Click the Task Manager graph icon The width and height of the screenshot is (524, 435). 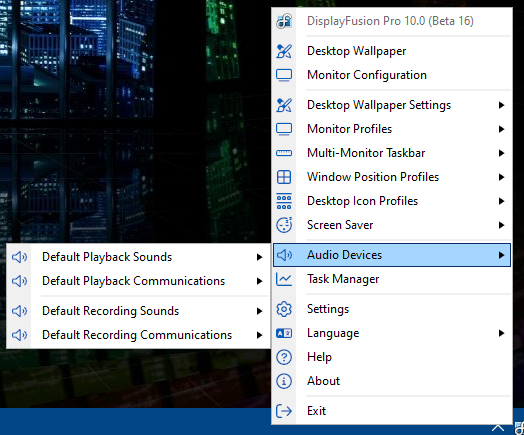(284, 279)
